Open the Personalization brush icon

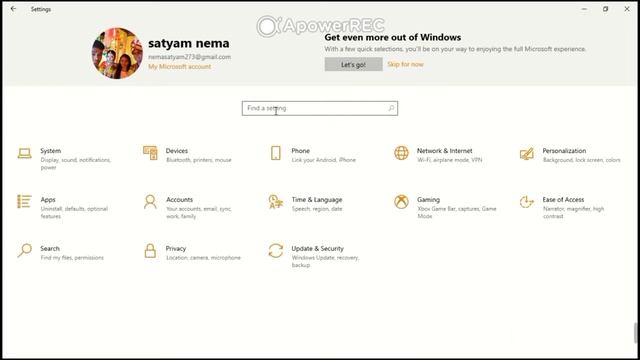click(x=527, y=153)
